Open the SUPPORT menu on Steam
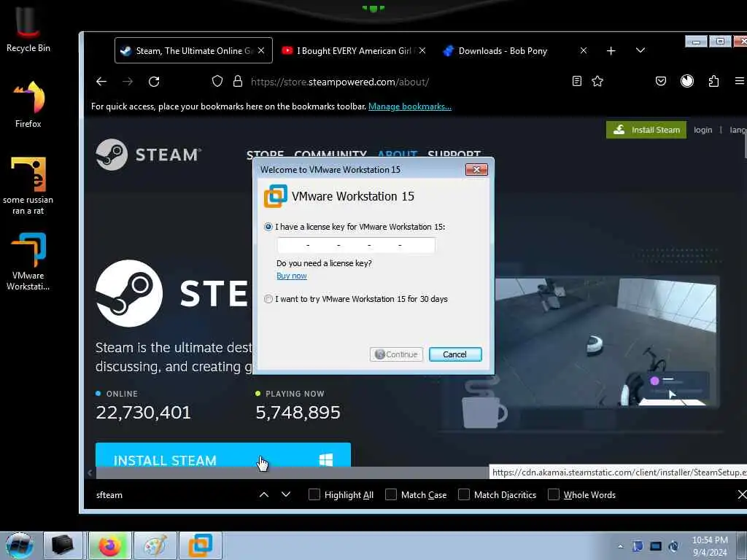This screenshot has width=747, height=560. click(454, 155)
